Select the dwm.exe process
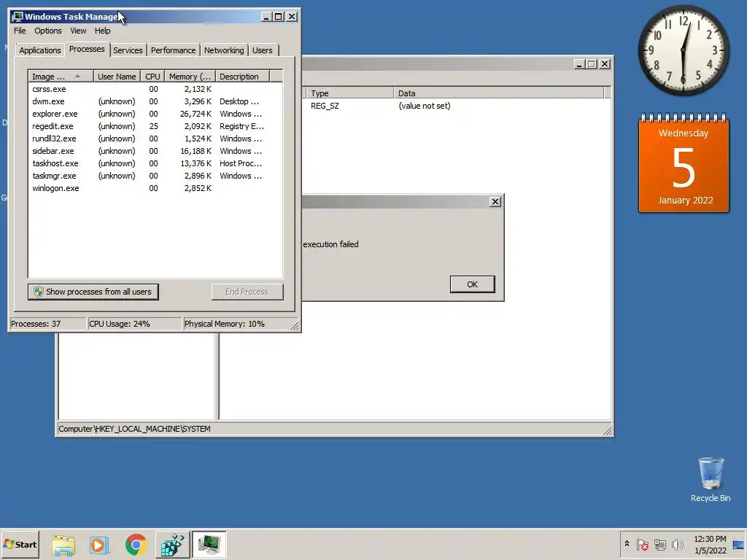 click(x=155, y=101)
